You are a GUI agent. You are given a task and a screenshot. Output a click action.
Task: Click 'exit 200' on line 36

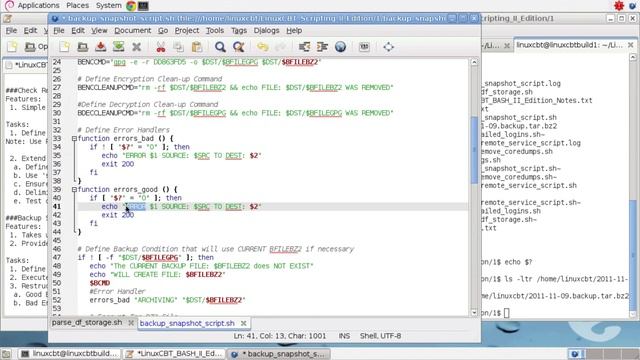point(118,164)
